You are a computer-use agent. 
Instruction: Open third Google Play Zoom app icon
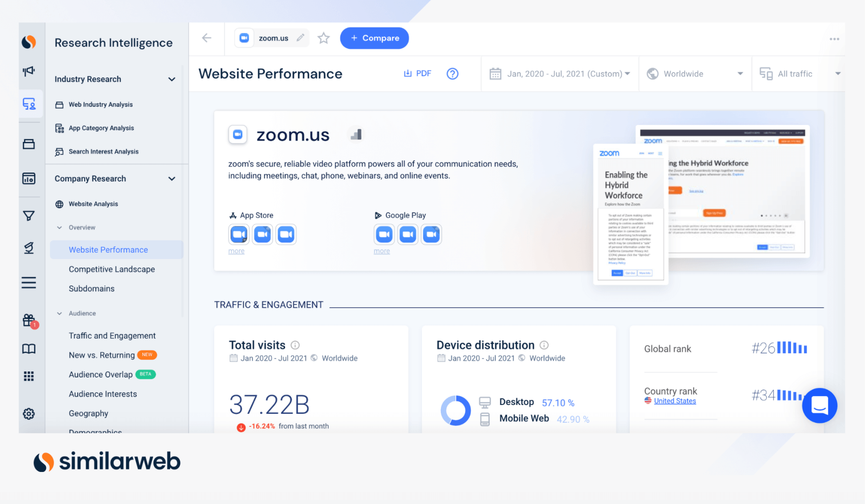coord(432,234)
